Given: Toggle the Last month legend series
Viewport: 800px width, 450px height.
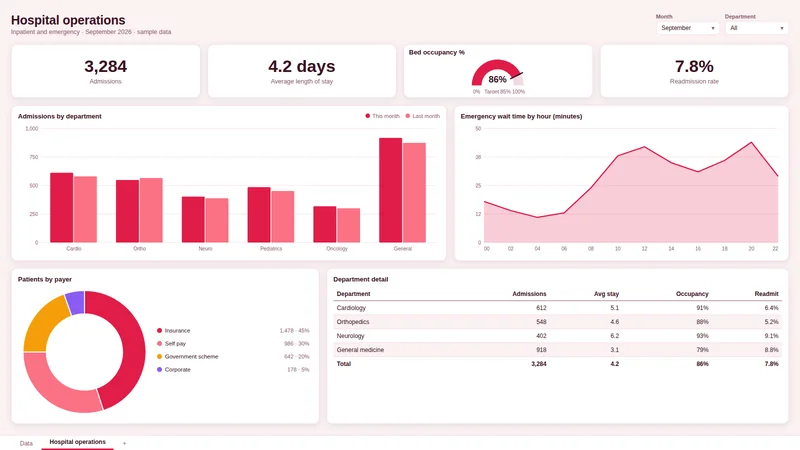Looking at the screenshot, I should point(422,116).
